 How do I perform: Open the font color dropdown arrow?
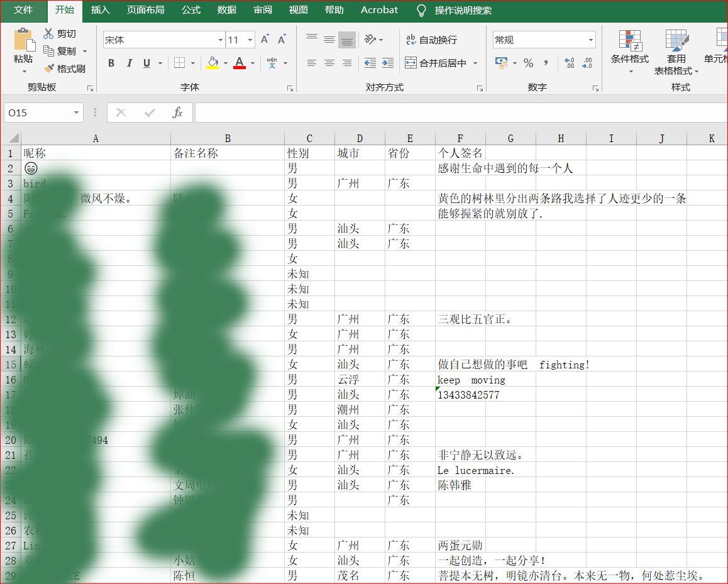[x=253, y=63]
